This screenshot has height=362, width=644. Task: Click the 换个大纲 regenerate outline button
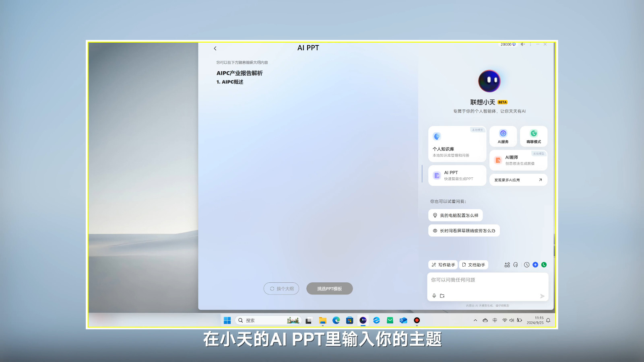[281, 288]
